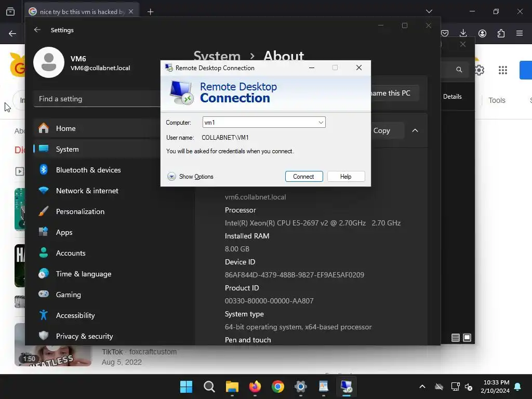Open browser account profile icon

(482, 33)
